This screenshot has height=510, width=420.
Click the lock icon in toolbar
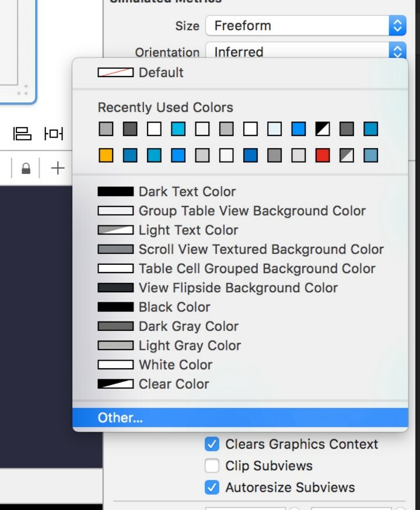[26, 169]
